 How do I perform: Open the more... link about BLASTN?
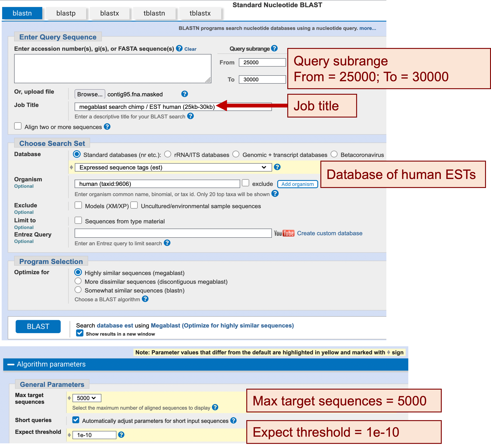(x=368, y=28)
